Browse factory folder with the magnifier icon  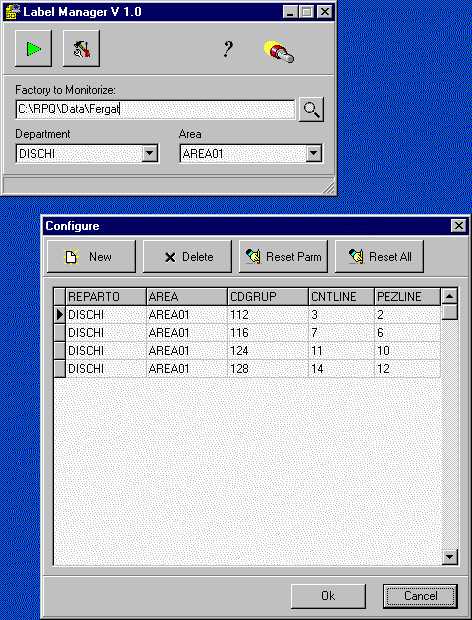(x=311, y=109)
